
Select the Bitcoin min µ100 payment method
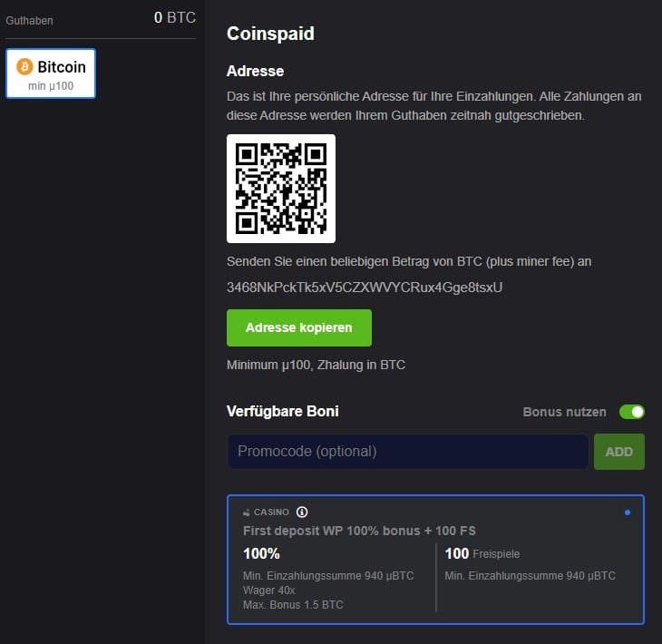(51, 73)
